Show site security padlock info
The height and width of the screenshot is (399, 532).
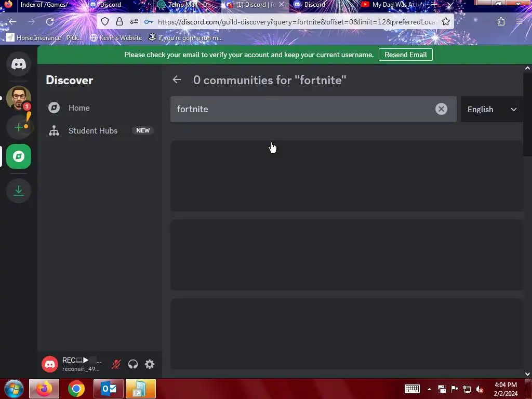tap(119, 22)
